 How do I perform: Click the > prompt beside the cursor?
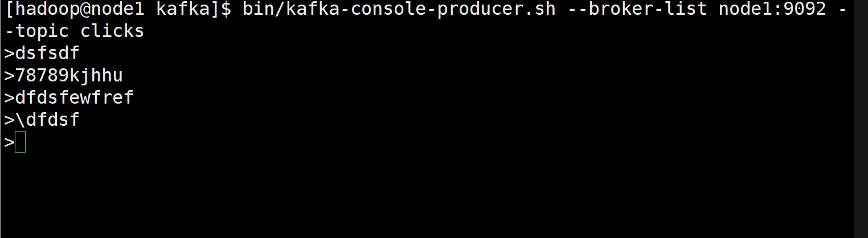pos(9,142)
